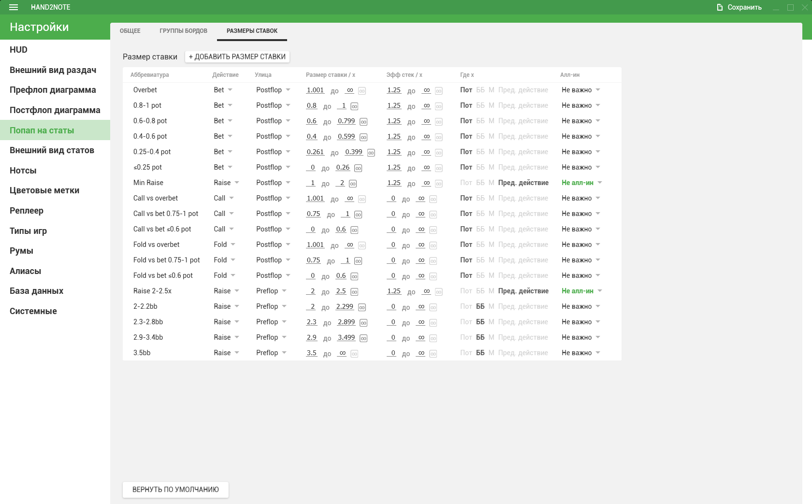
Task: Toggle eff stack infinity icon in 2.9-3.4bb row
Action: pyautogui.click(x=433, y=338)
